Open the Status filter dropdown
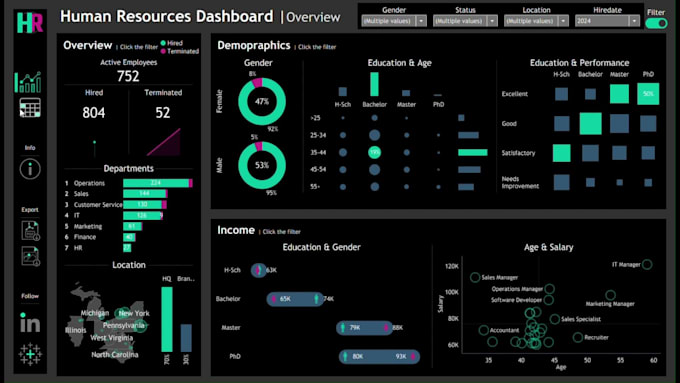 point(465,21)
